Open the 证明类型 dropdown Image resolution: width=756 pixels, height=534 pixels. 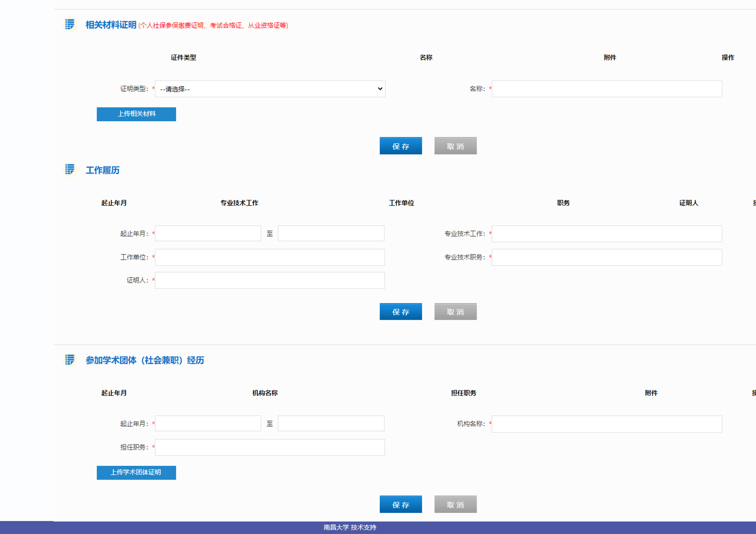point(270,89)
